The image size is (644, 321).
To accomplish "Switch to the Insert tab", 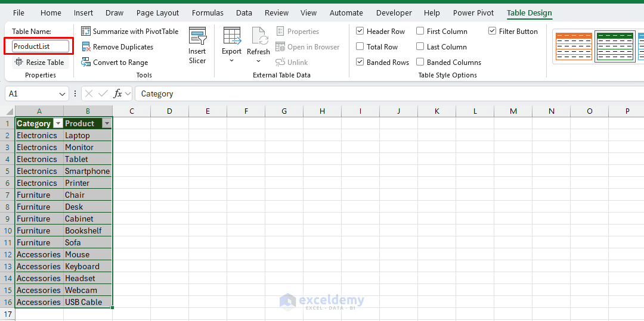I will (83, 13).
